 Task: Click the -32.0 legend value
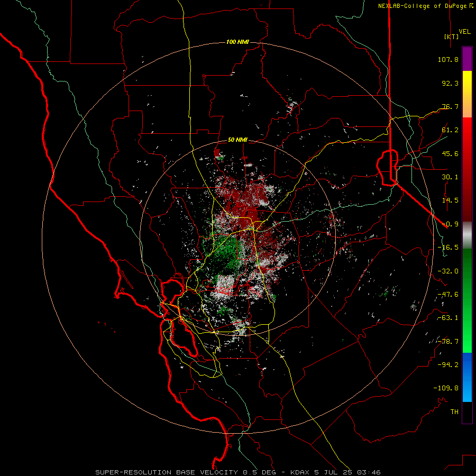click(448, 271)
